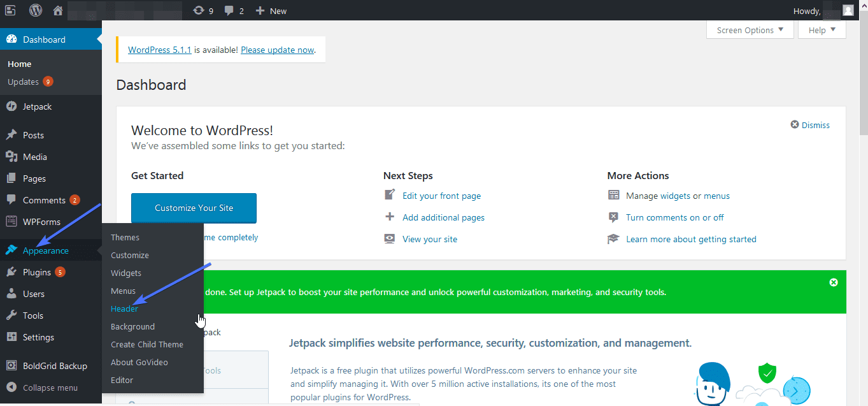Open Themes from the Appearance submenu

point(125,236)
